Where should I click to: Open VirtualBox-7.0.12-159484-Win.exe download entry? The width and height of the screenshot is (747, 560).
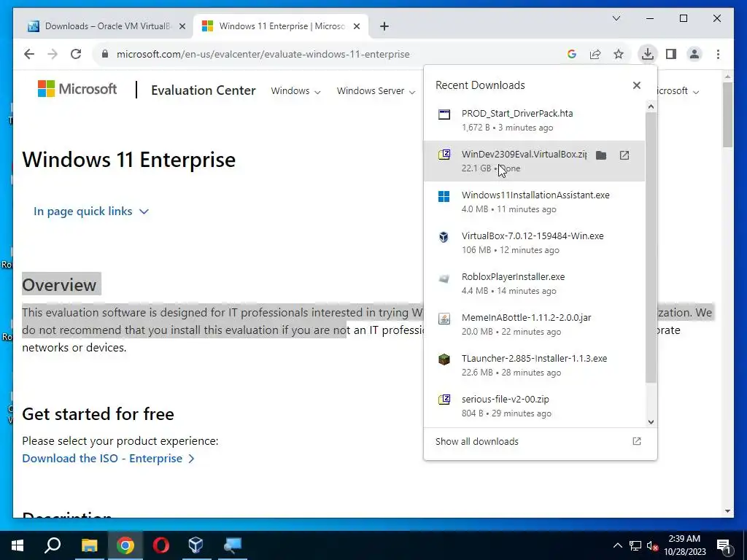click(x=534, y=243)
